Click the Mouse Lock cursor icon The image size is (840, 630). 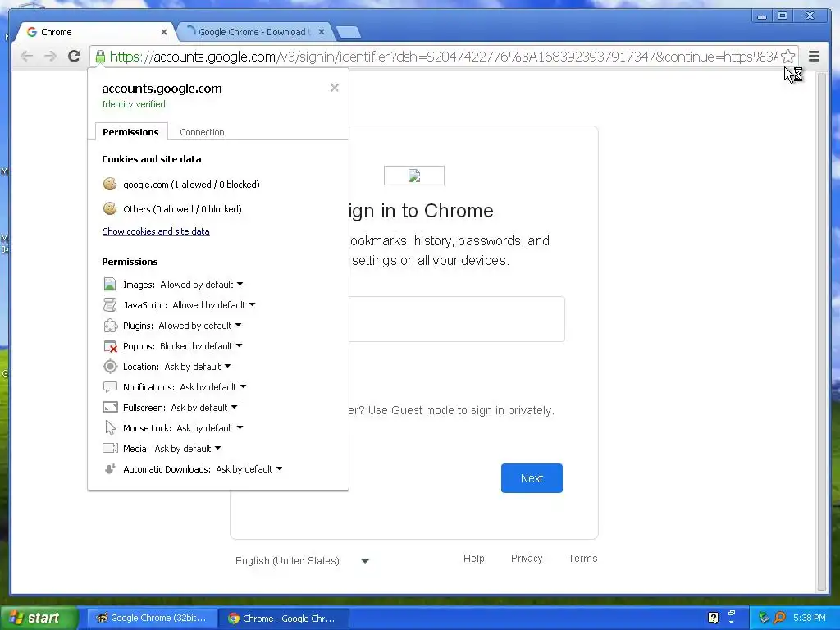[110, 427]
